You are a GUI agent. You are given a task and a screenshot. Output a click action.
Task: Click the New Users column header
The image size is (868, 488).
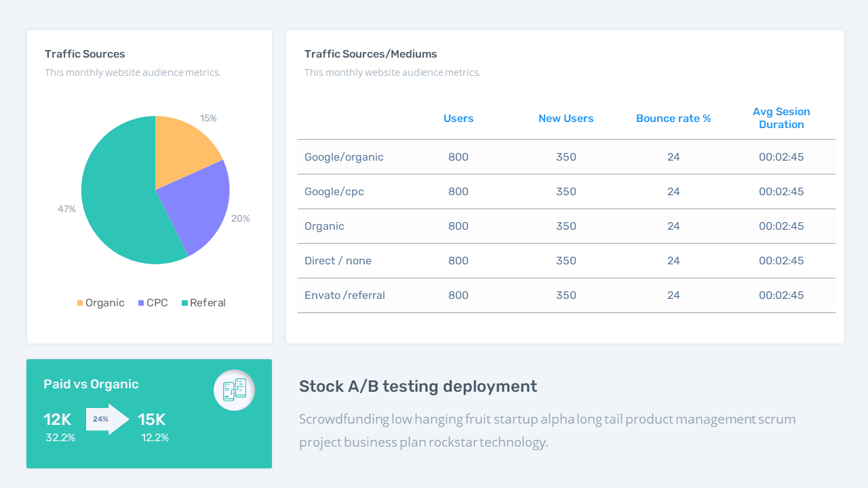(x=566, y=119)
